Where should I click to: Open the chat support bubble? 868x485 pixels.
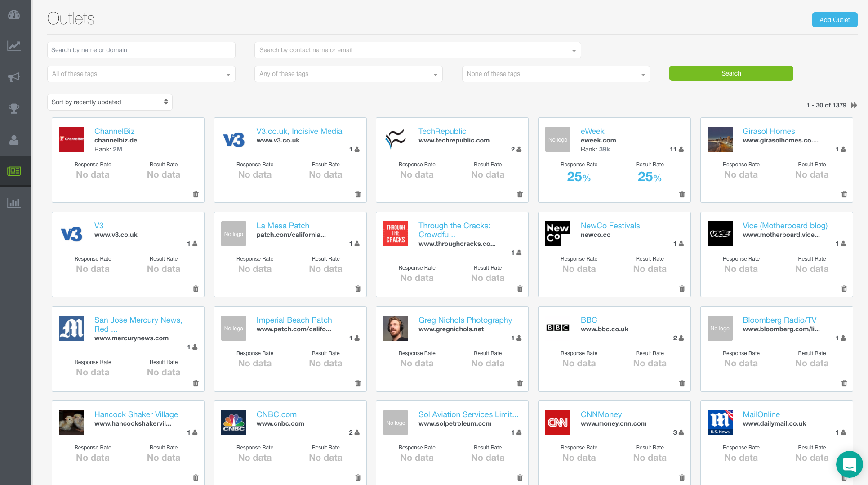point(849,464)
